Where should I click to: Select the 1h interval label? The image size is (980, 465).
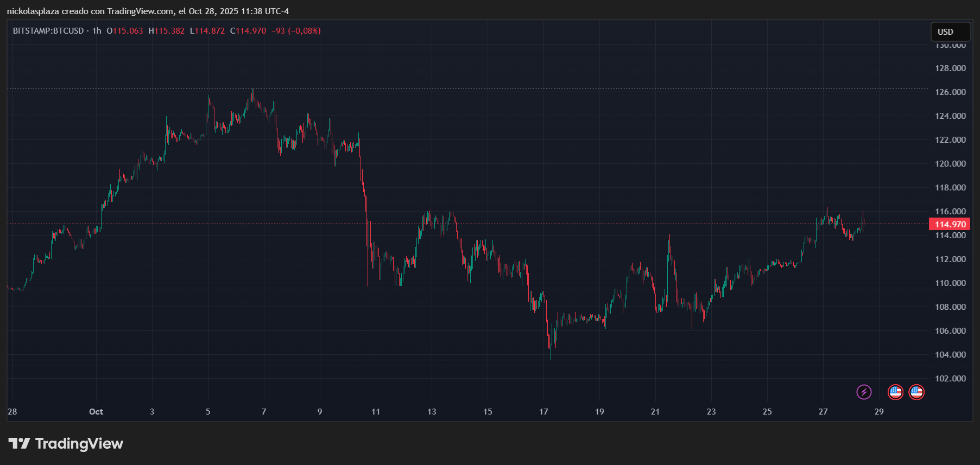pos(97,31)
